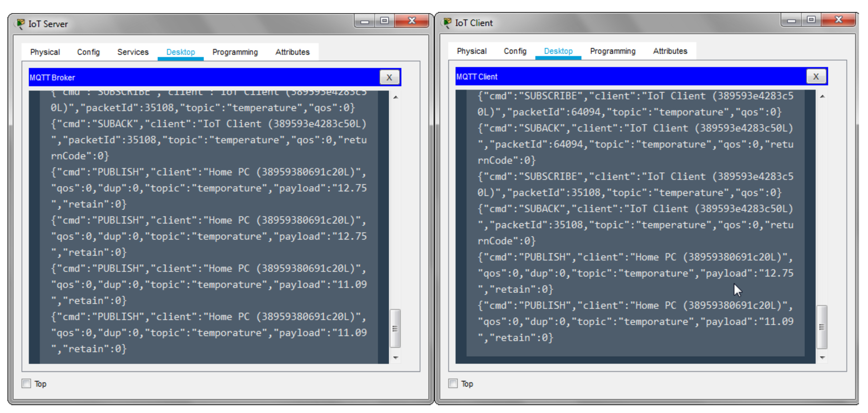Maximize the IoT Server window
868x413 pixels.
385,21
